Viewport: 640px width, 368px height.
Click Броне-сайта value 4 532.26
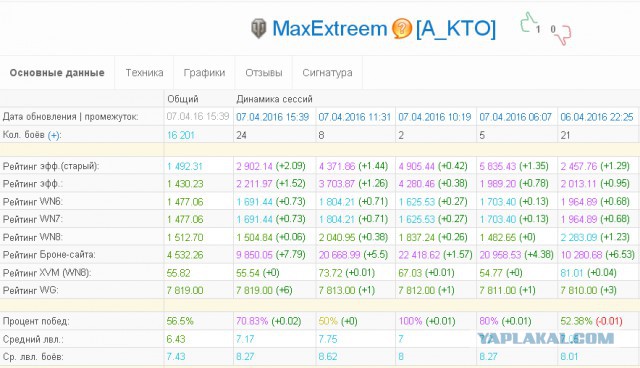(185, 255)
